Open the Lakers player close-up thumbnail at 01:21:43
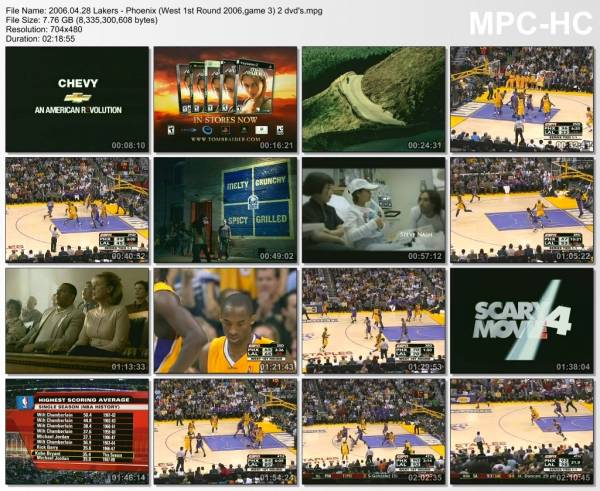 pyautogui.click(x=225, y=321)
